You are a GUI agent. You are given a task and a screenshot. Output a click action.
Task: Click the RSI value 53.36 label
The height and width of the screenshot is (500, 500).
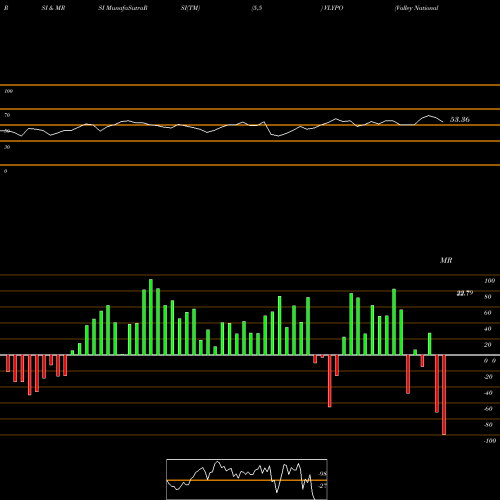click(x=460, y=119)
